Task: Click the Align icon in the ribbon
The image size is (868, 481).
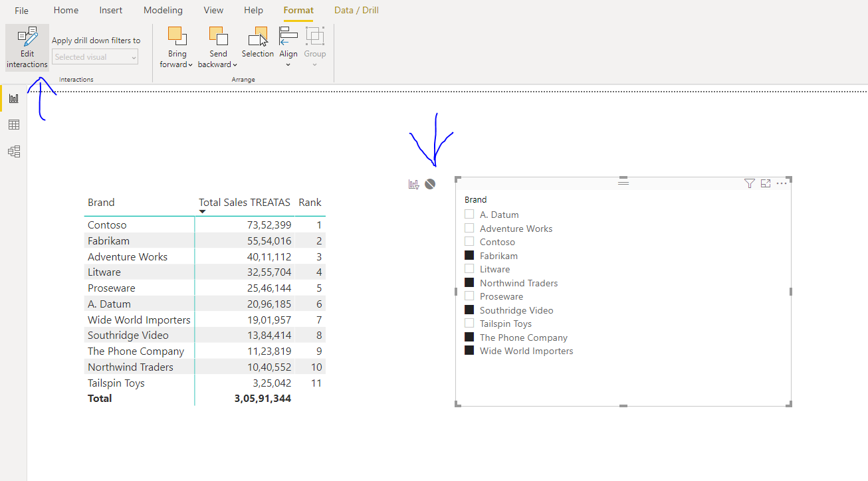Action: (x=288, y=36)
